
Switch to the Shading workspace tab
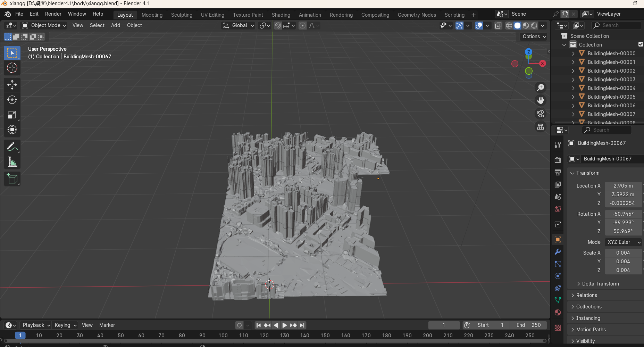[x=281, y=15]
